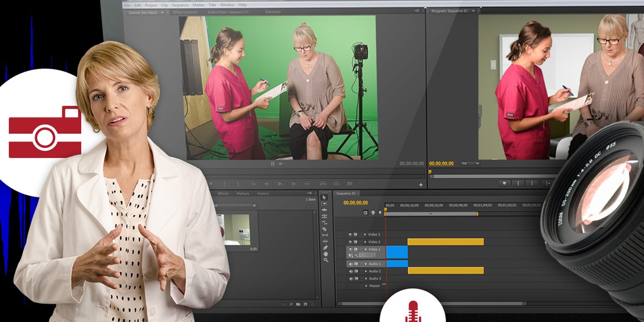Collapse the Video 1 track
The image size is (644, 322).
[365, 250]
